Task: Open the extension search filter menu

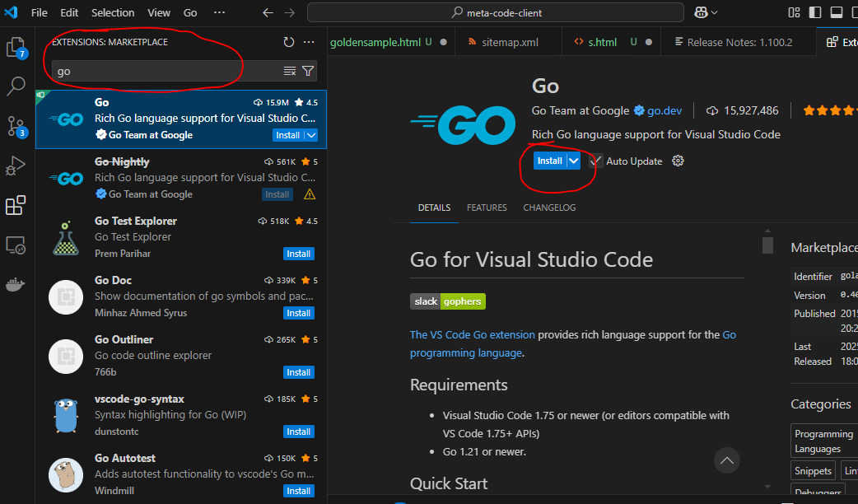Action: (x=308, y=71)
